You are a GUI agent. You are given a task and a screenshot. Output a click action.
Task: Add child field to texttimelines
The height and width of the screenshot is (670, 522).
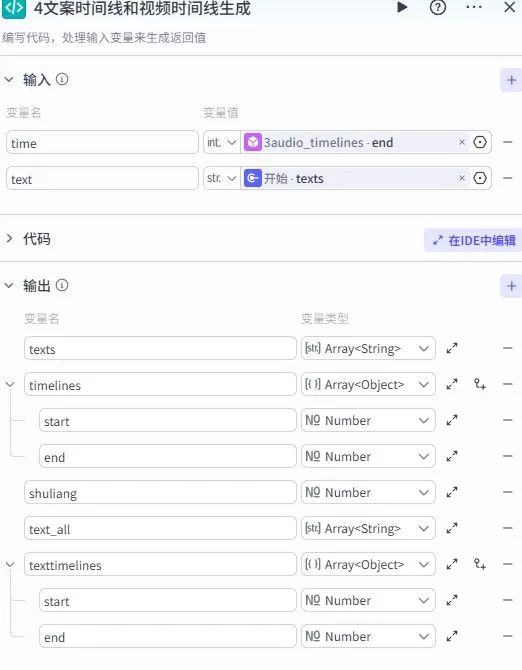480,564
